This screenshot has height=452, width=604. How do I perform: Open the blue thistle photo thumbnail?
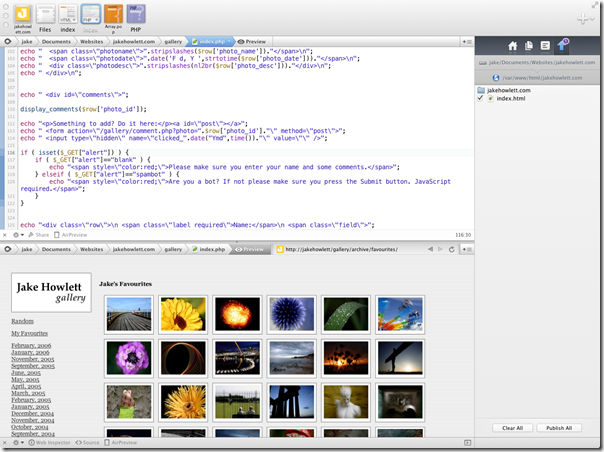click(292, 314)
